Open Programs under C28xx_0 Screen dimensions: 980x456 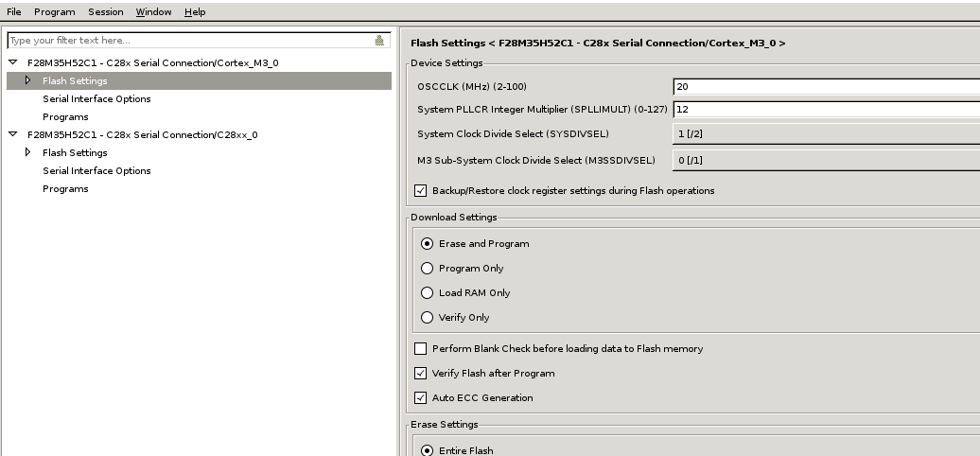point(65,188)
